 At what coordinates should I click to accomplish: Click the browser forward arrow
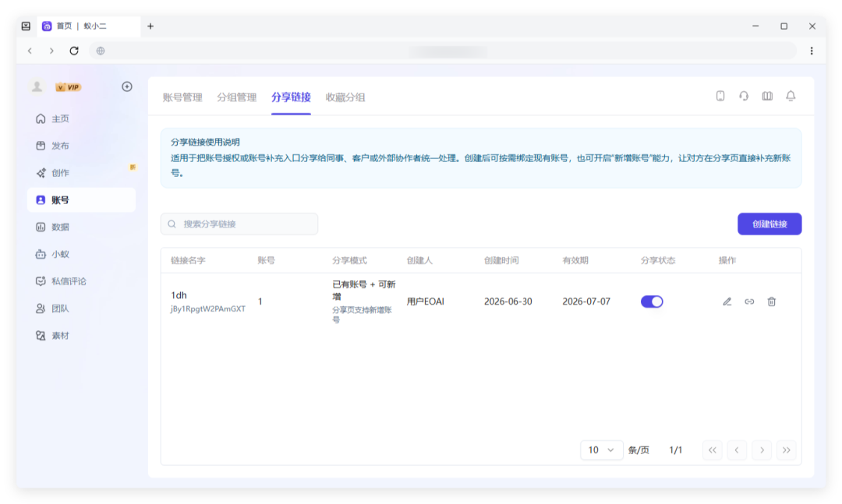tap(51, 51)
